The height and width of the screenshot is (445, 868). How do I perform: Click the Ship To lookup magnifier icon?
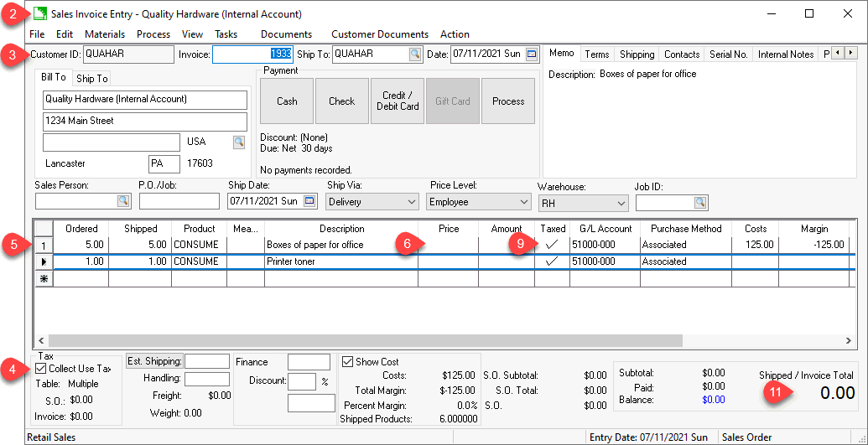point(414,54)
